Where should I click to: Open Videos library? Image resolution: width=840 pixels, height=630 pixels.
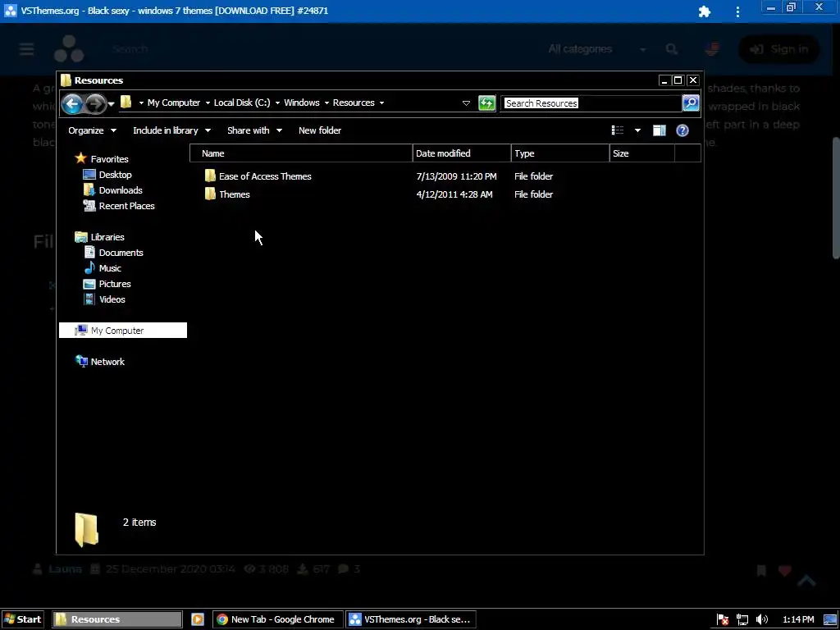click(x=112, y=299)
